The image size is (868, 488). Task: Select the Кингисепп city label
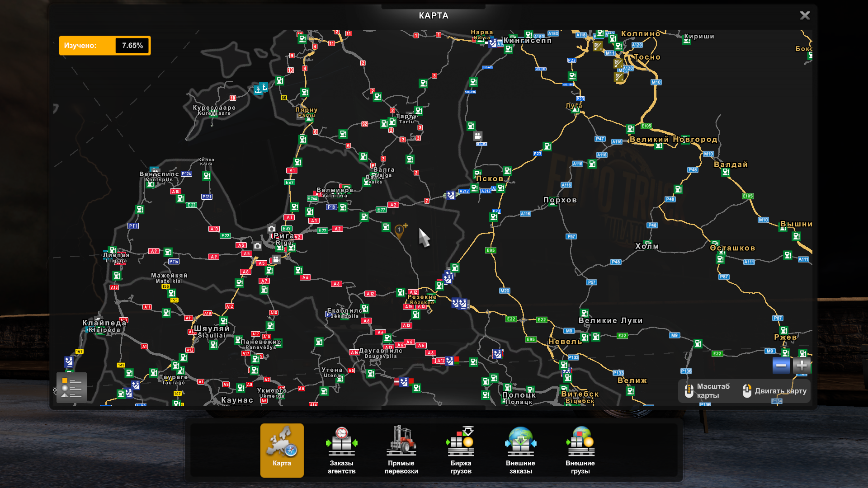[528, 40]
